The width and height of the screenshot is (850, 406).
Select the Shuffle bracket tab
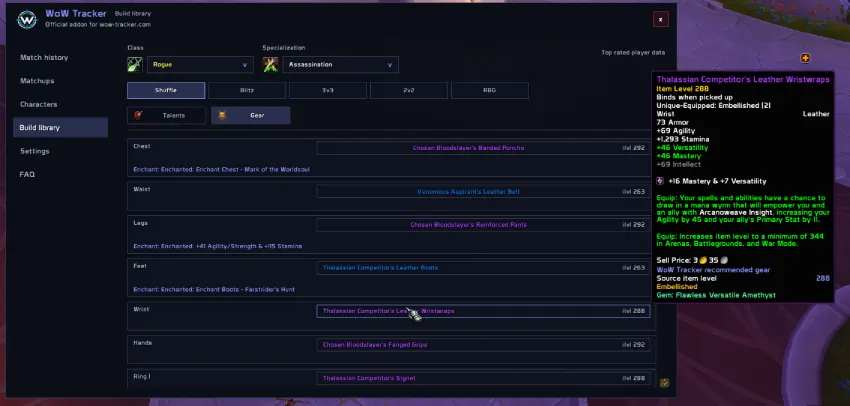[166, 91]
